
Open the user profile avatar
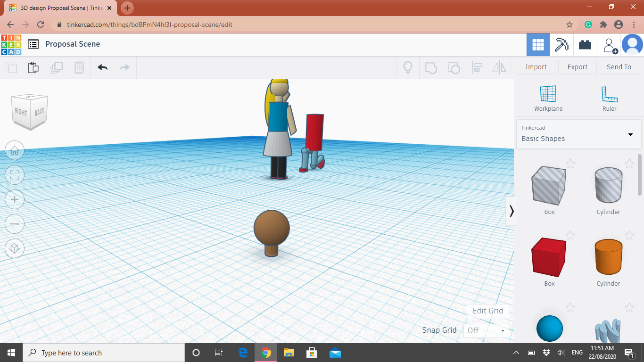tap(632, 45)
